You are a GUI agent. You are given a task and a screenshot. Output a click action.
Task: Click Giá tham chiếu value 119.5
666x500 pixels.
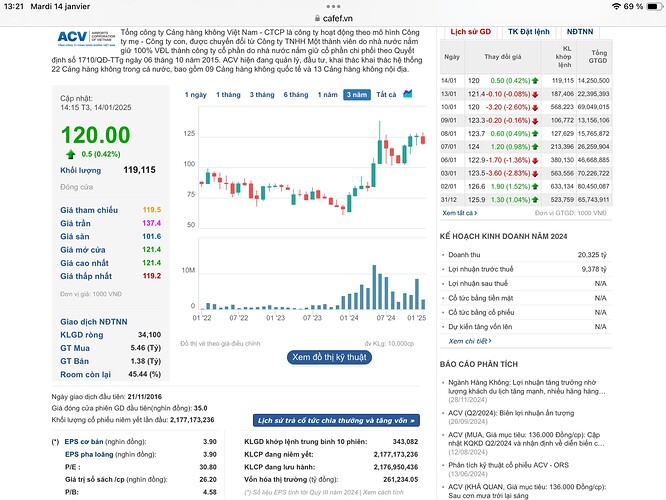[x=152, y=210]
